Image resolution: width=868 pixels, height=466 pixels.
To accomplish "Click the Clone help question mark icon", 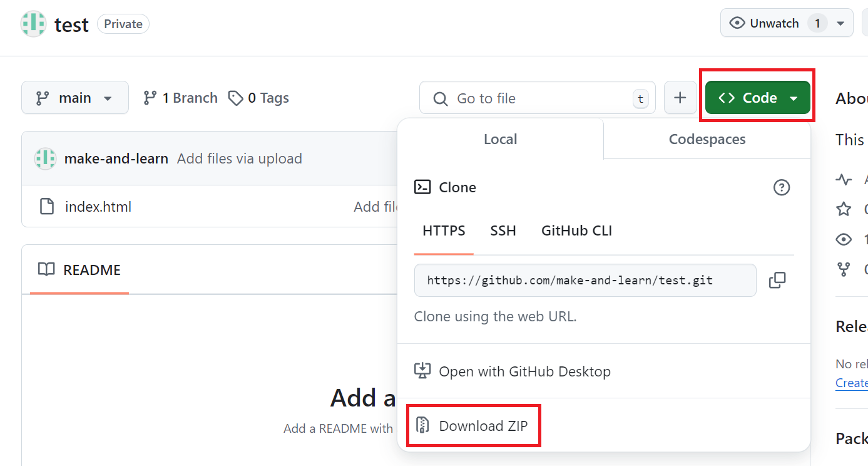I will 782,187.
